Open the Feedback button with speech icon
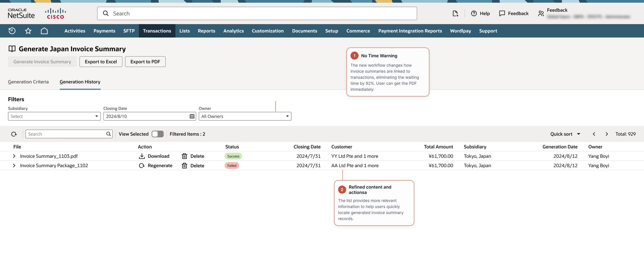Screen dimensions: 644x275 coord(514,13)
